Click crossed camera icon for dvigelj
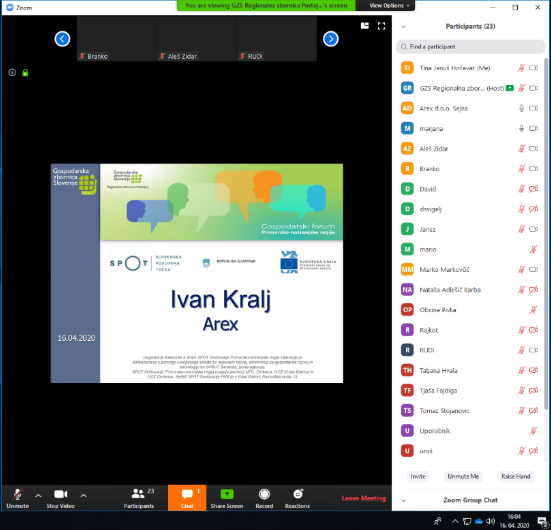Viewport: 551px width, 530px height. 533,209
